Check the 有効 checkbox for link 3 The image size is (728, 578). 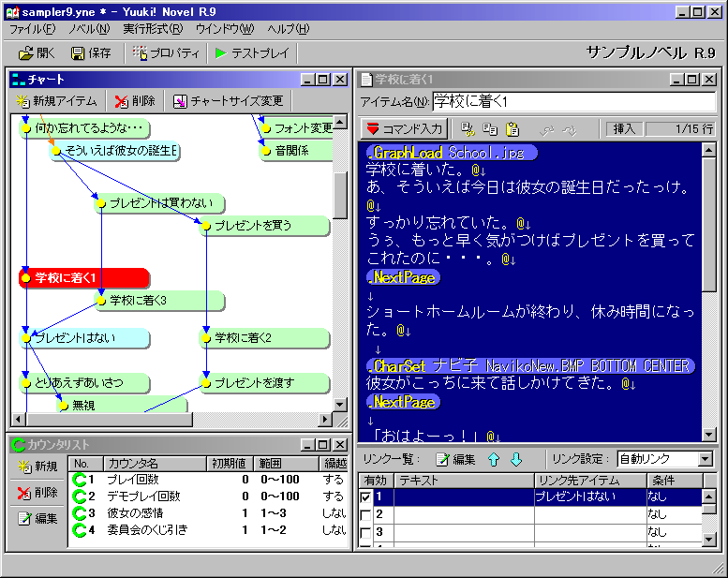tap(365, 532)
